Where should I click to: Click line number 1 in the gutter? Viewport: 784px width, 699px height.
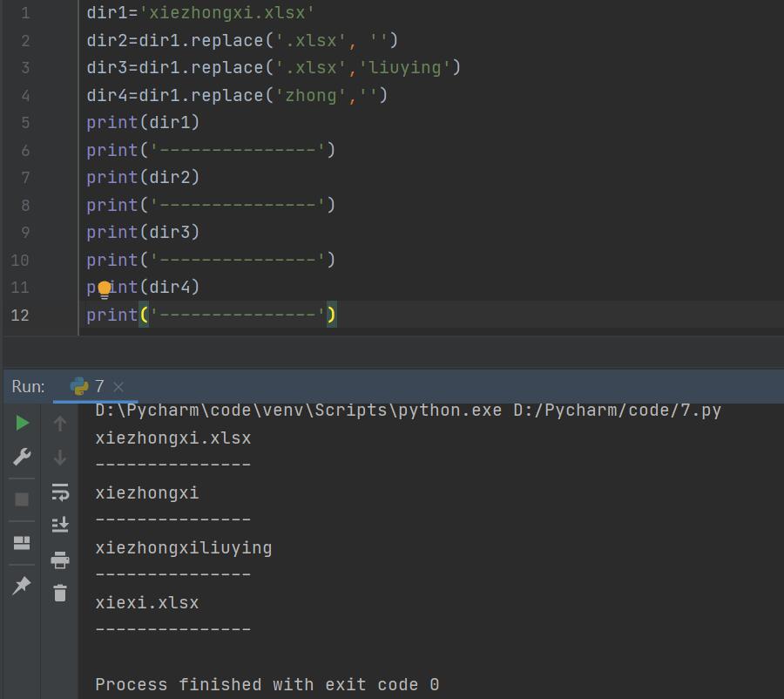click(x=25, y=13)
